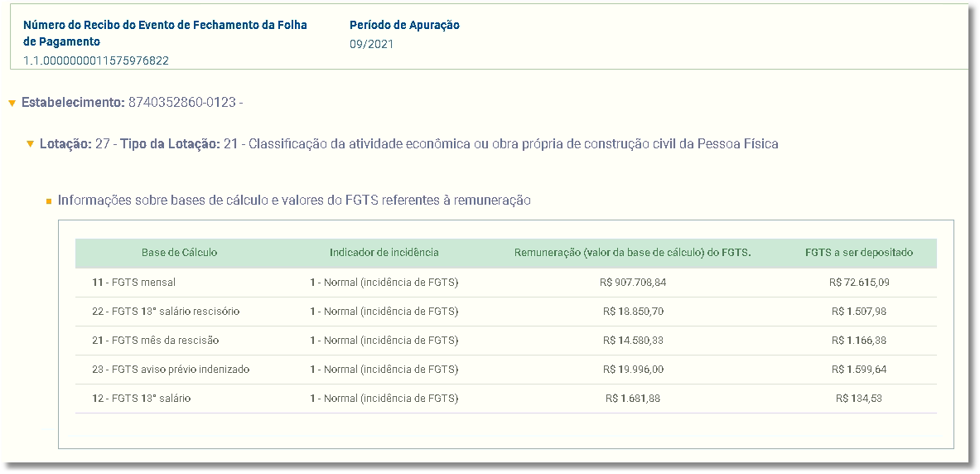This screenshot has height=474, width=980.
Task: Select the 11 - FGTS mensal row
Action: coord(505,282)
